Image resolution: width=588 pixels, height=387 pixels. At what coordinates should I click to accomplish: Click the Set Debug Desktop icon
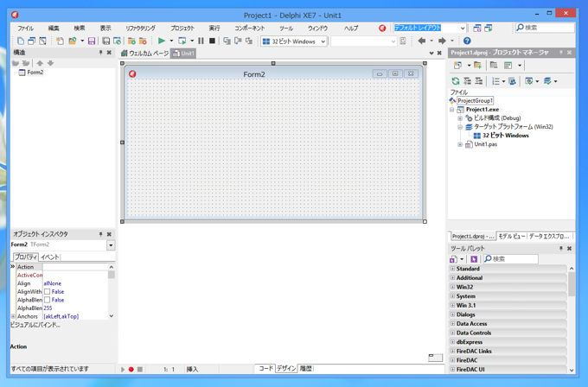point(489,29)
